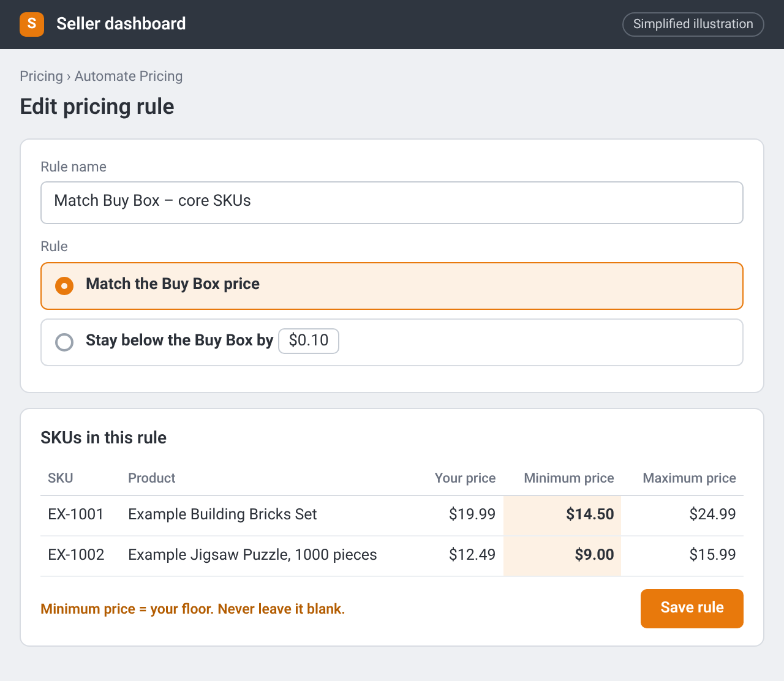Click the SKU column header

(x=61, y=478)
